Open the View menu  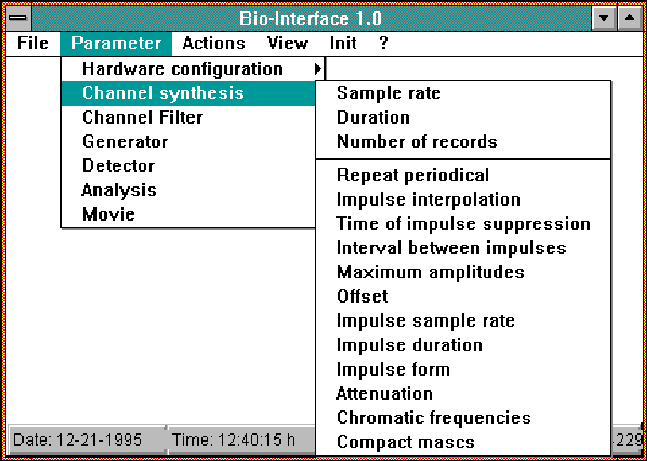click(287, 43)
